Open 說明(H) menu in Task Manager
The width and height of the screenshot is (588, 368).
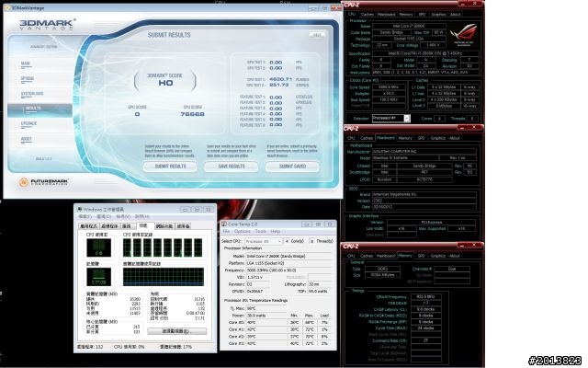(142, 217)
